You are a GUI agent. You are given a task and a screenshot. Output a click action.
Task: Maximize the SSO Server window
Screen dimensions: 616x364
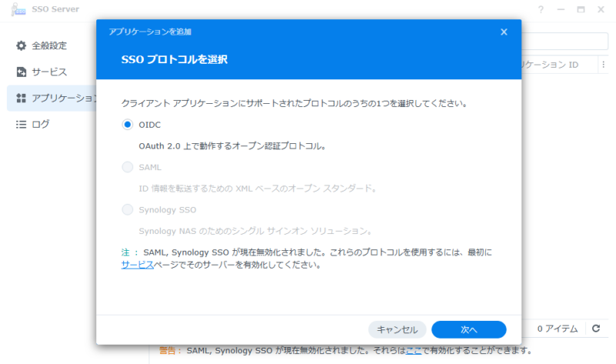581,9
